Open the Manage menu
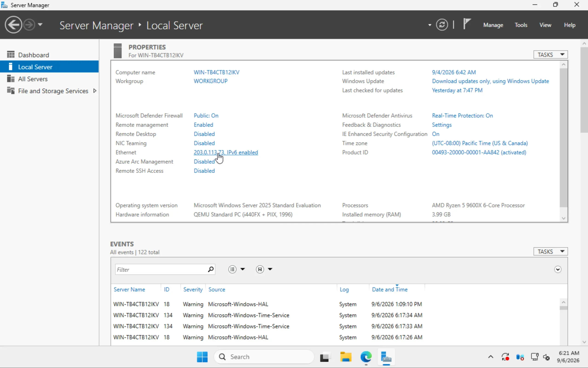Screen dimensions: 588x368 [x=493, y=25]
